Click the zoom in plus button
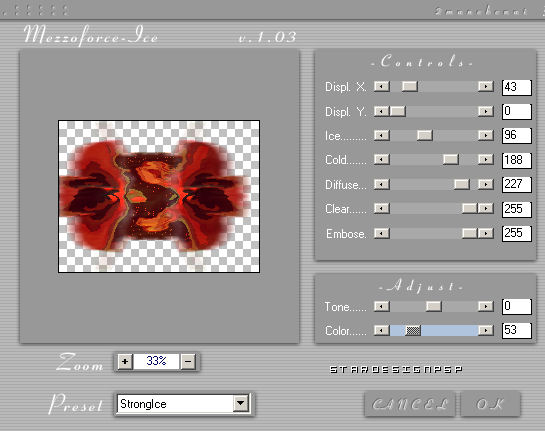Screen dimensions: 545x431 coord(125,362)
